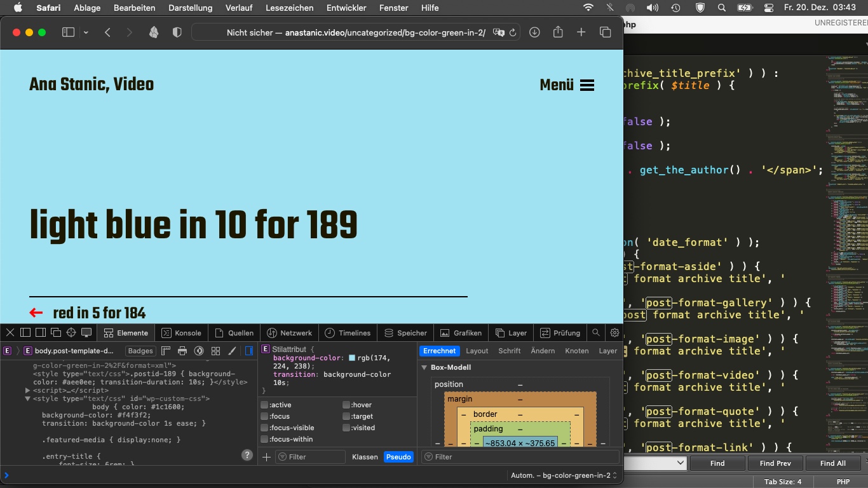Enable the :focus-visible pseudo-class checkbox
Viewport: 868px width, 488px height.
tap(264, 428)
